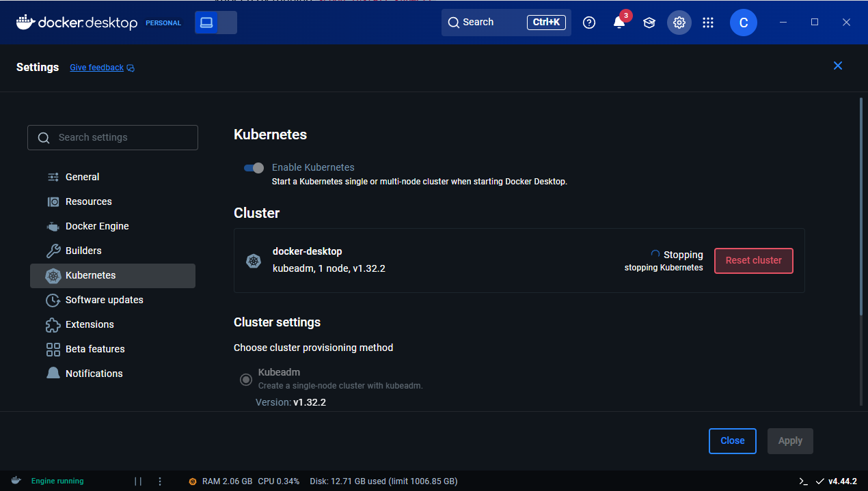Screen dimensions: 868x491
Task: Click the settings gear icon in header
Action: tap(679, 23)
